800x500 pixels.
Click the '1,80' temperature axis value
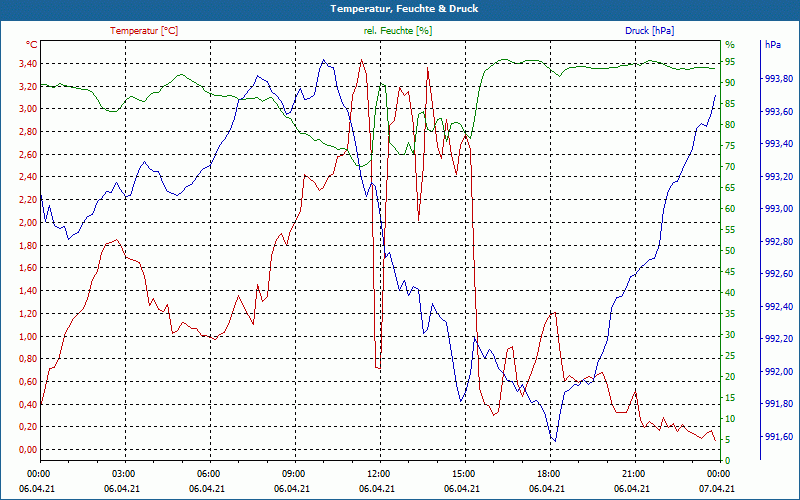tap(28, 245)
